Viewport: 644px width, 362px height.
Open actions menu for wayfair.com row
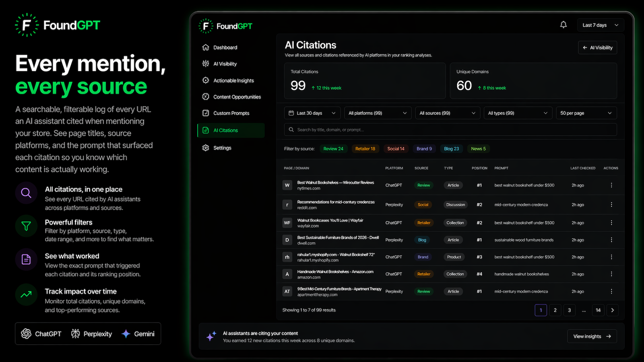click(611, 222)
